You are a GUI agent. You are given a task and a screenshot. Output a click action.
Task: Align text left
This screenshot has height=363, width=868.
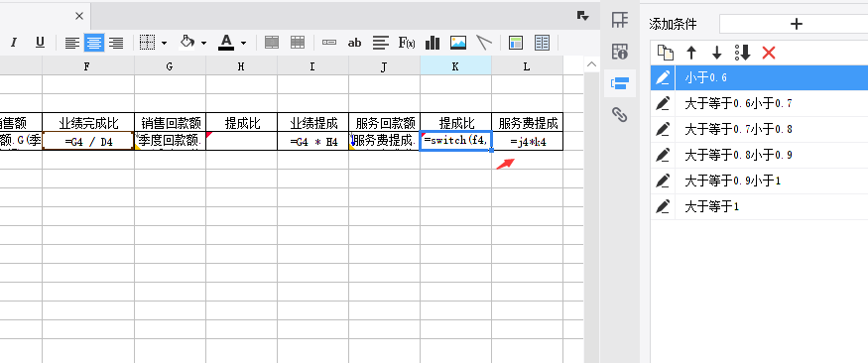72,43
